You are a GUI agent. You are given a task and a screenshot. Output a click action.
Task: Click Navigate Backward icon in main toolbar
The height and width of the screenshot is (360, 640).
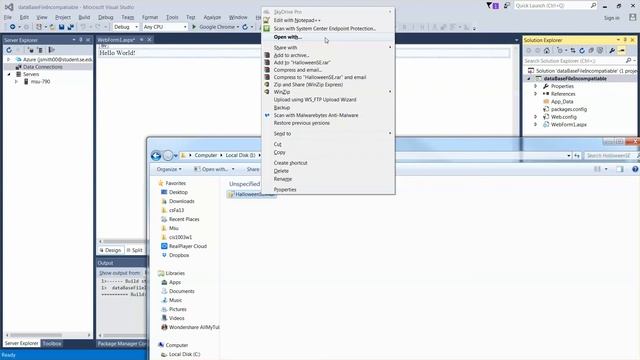coord(13,27)
